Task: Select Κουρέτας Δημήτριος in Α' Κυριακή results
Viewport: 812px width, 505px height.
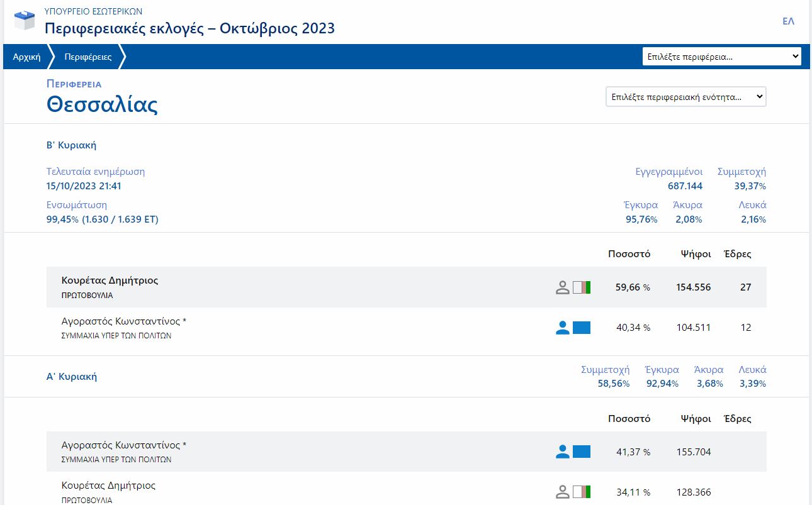Action: [108, 486]
